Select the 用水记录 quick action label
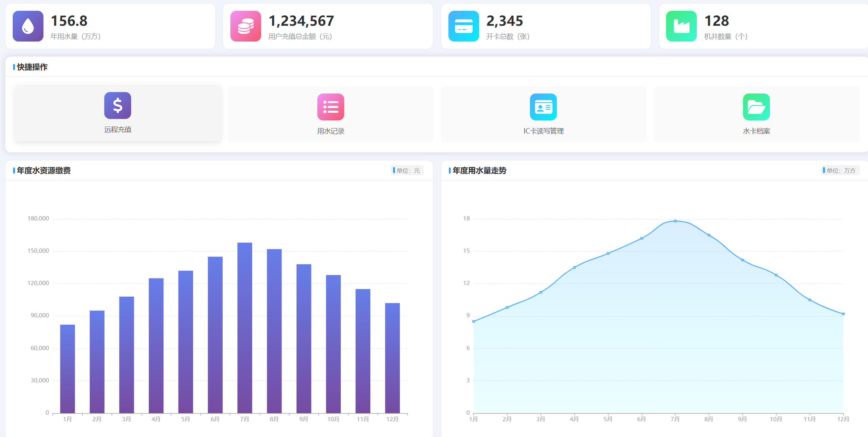This screenshot has height=437, width=868. click(331, 131)
